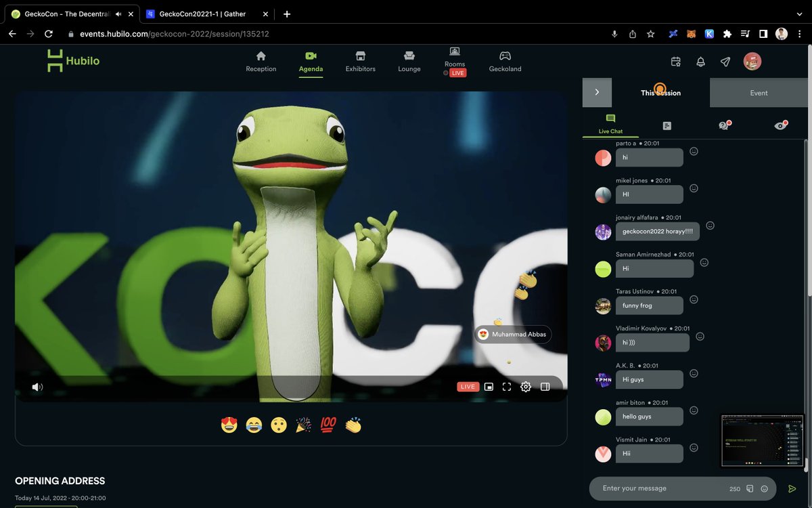
Task: Collapse the chat sidebar with the chevron
Action: click(597, 92)
